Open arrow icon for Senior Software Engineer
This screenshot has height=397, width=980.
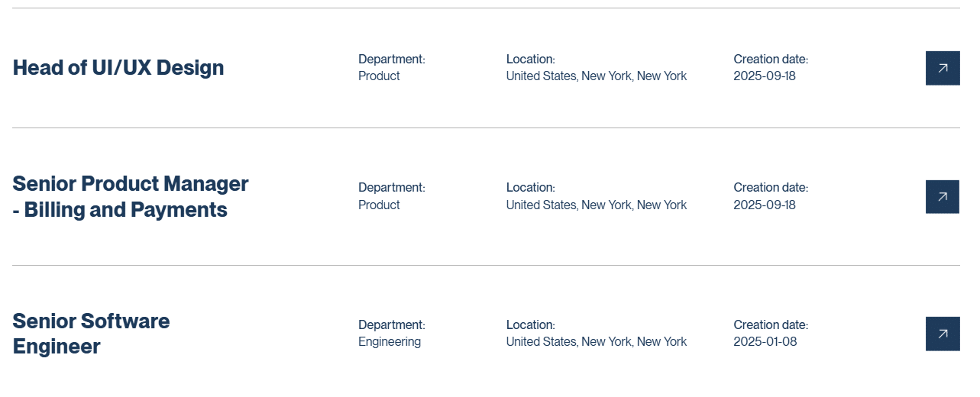click(x=943, y=334)
